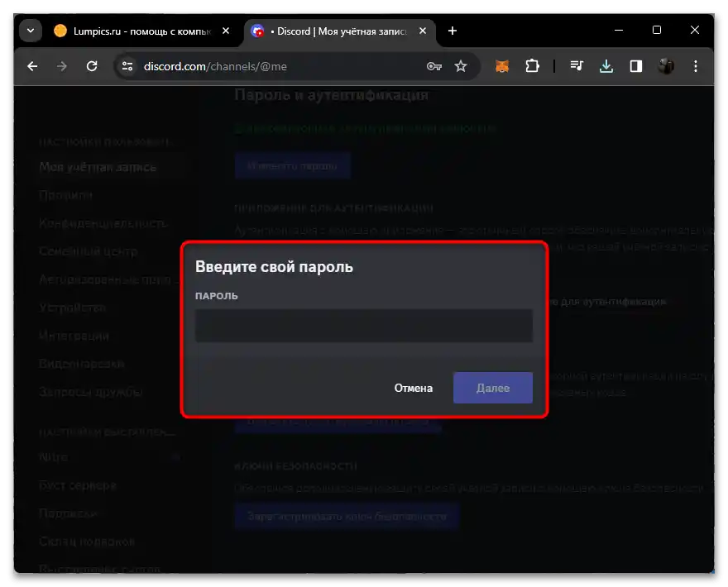Viewport: 728px width, 587px height.
Task: Reload the Discord page
Action: coord(92,66)
